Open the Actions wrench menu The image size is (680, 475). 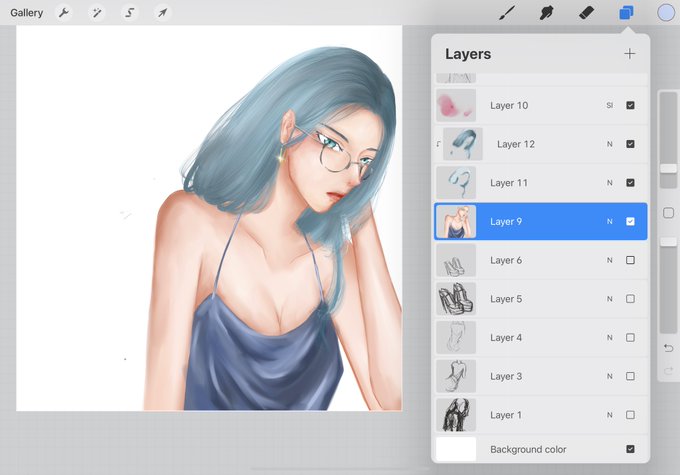point(64,13)
